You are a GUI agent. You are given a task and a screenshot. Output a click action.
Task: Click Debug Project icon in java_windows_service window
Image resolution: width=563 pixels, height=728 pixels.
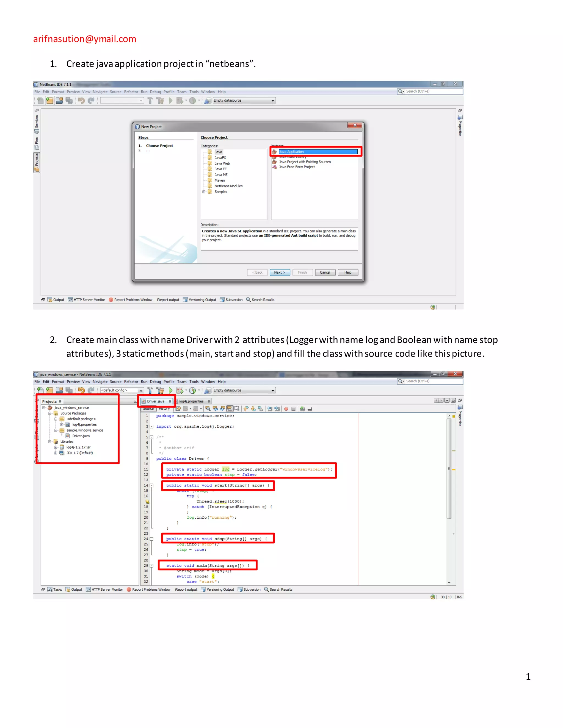click(180, 390)
